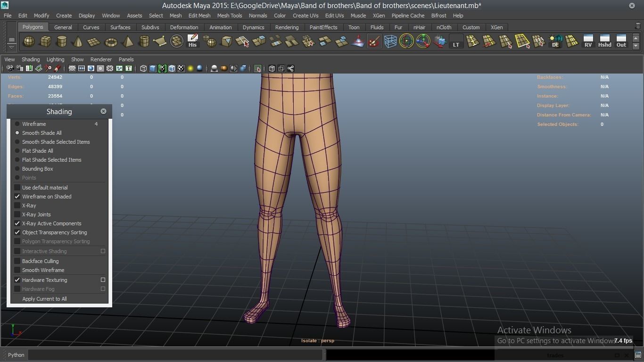Close the Shading tear-off menu
Image resolution: width=644 pixels, height=362 pixels.
[103, 111]
